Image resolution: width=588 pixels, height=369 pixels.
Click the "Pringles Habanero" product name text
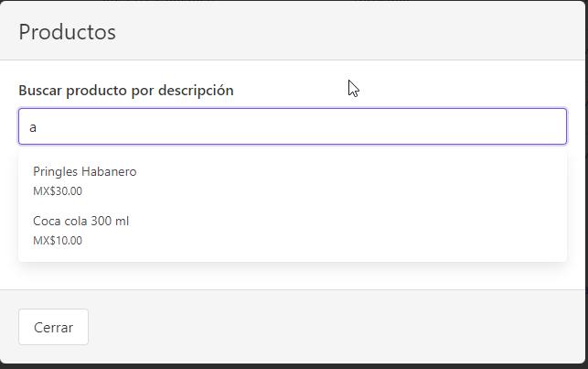pos(84,171)
